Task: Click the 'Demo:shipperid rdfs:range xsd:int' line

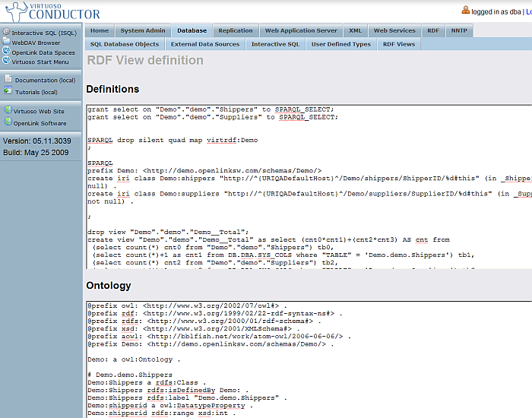Action: [x=161, y=413]
